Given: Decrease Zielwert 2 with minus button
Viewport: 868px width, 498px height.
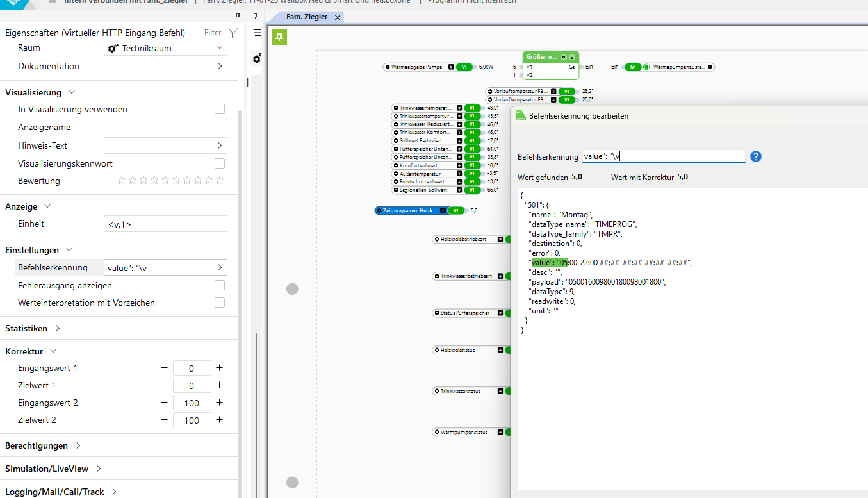Looking at the screenshot, I should 164,420.
